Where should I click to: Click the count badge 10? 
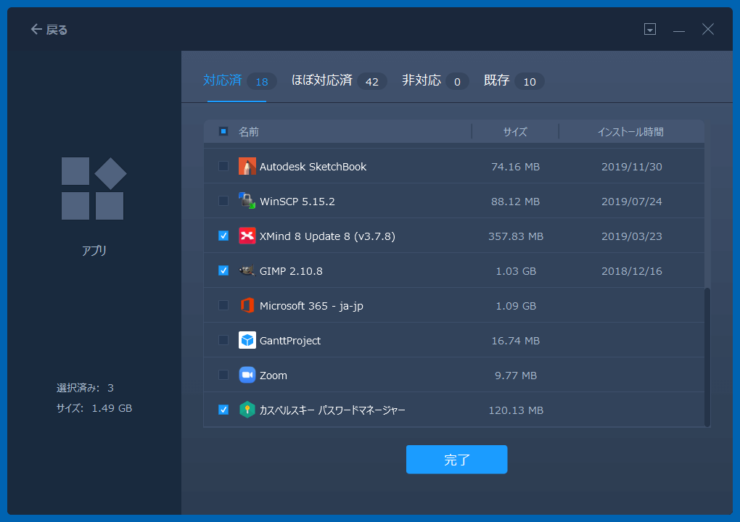click(x=530, y=82)
